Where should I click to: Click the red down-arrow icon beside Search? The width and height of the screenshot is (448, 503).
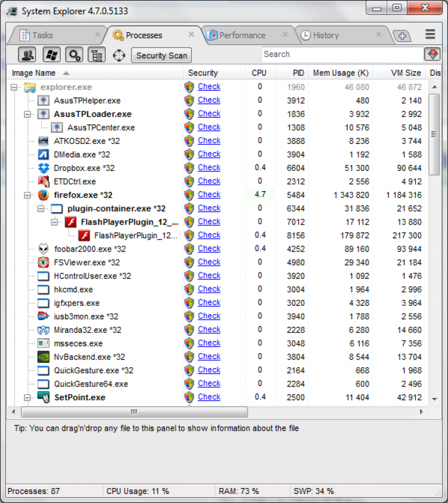click(432, 54)
